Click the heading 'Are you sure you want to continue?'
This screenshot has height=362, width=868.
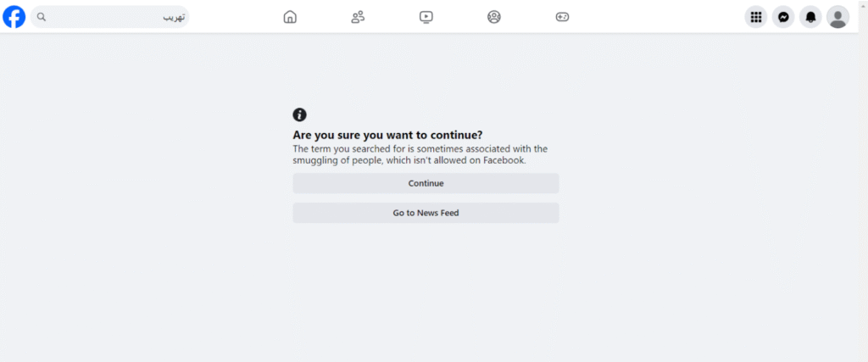[x=387, y=135]
